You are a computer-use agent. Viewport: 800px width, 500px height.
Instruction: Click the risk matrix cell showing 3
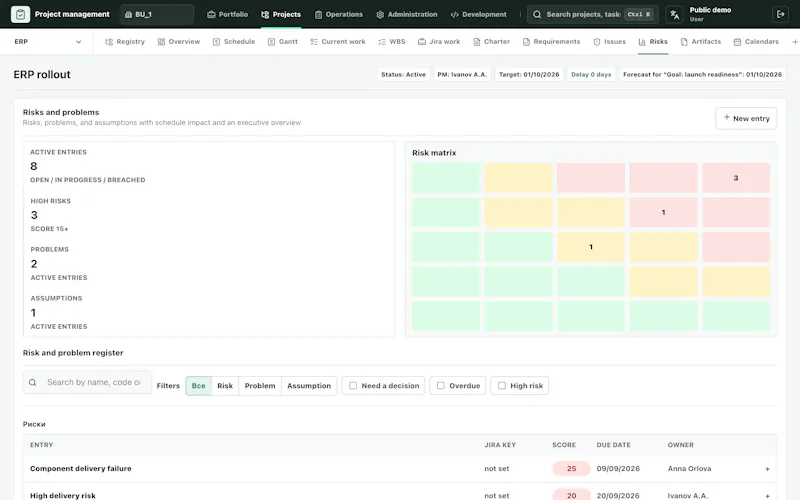(736, 178)
